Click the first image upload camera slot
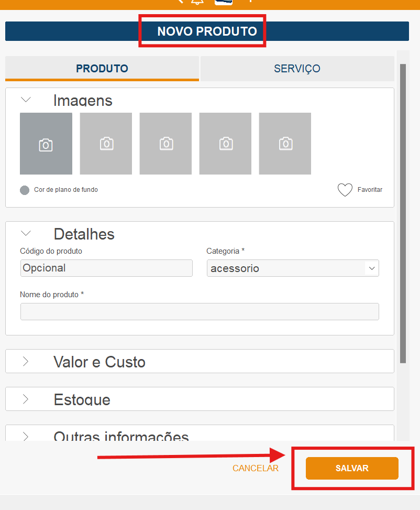 (46, 144)
